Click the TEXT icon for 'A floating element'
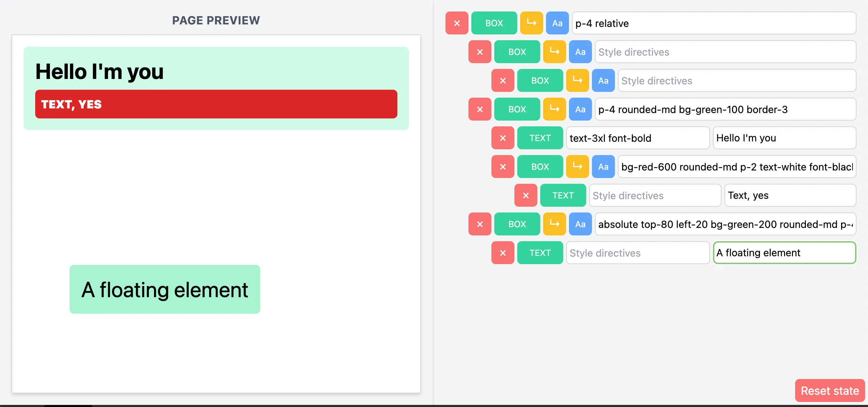This screenshot has height=407, width=868. coord(541,253)
